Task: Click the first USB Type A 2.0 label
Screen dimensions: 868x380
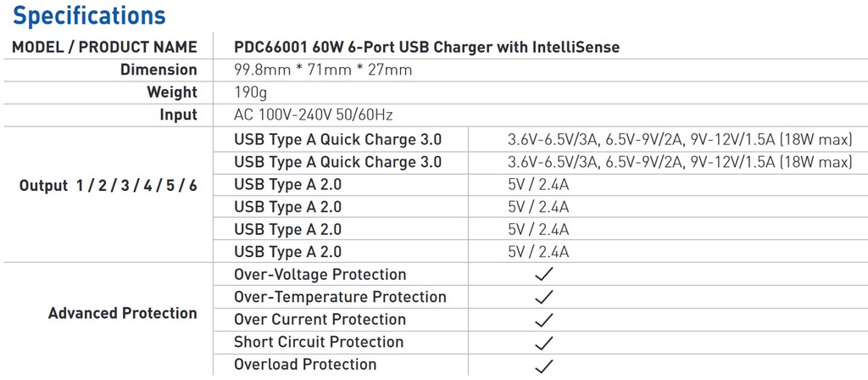Action: (288, 184)
